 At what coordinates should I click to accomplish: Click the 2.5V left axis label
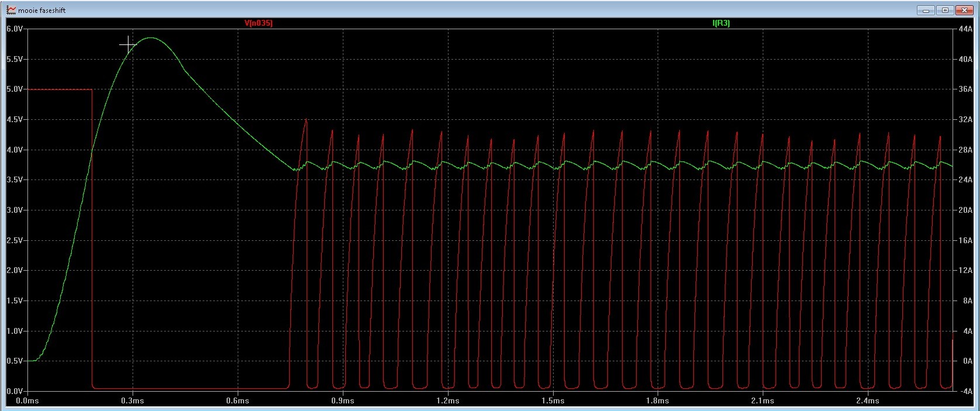(15, 240)
